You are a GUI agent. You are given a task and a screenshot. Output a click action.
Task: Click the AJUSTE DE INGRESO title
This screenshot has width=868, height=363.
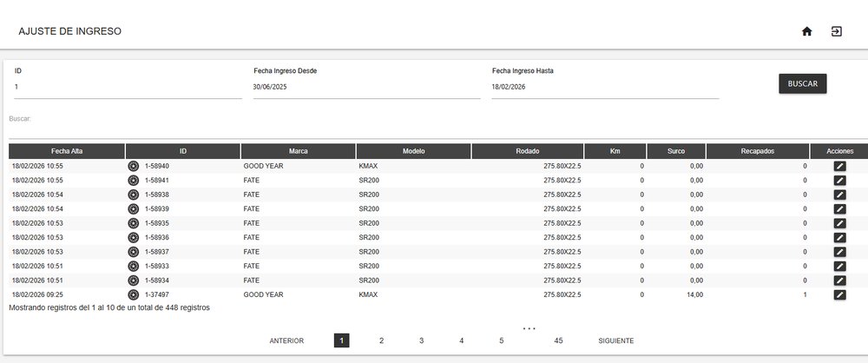point(69,31)
